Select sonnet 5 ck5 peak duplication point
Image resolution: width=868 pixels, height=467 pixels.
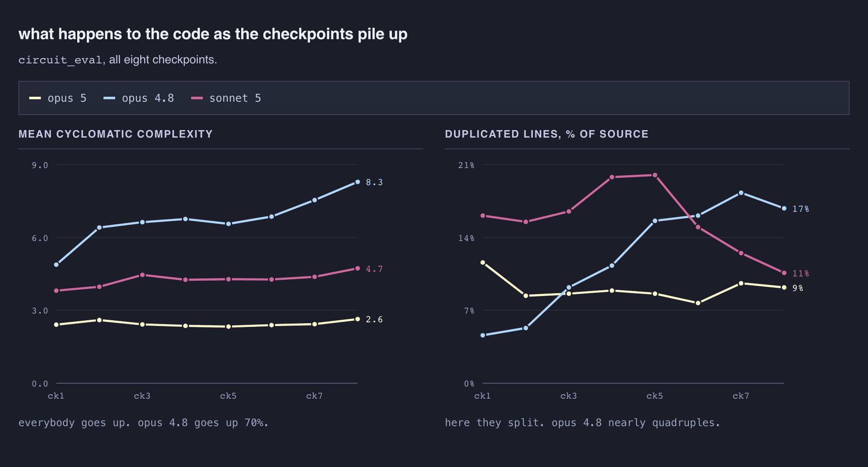click(655, 175)
